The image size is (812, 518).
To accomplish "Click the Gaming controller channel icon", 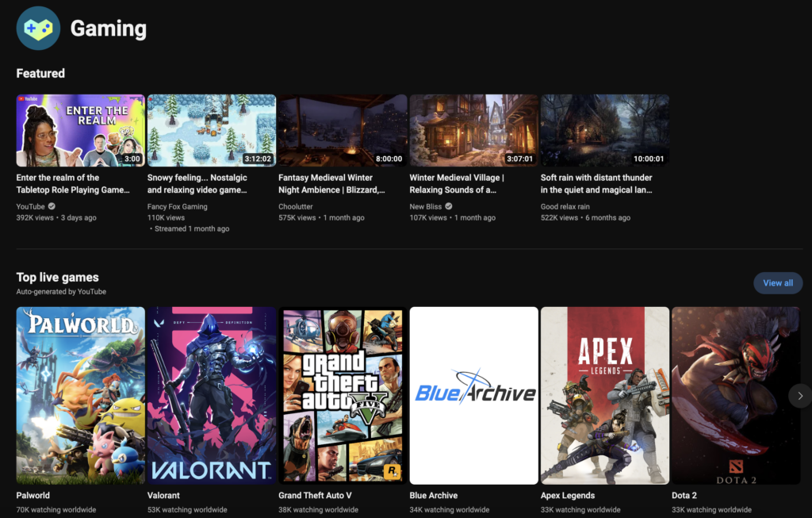I will pos(38,29).
